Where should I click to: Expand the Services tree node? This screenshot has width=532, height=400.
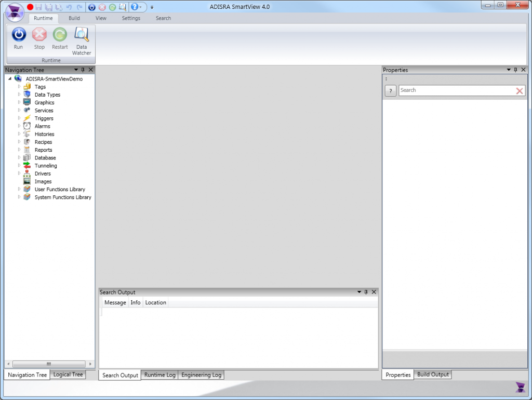(x=19, y=110)
